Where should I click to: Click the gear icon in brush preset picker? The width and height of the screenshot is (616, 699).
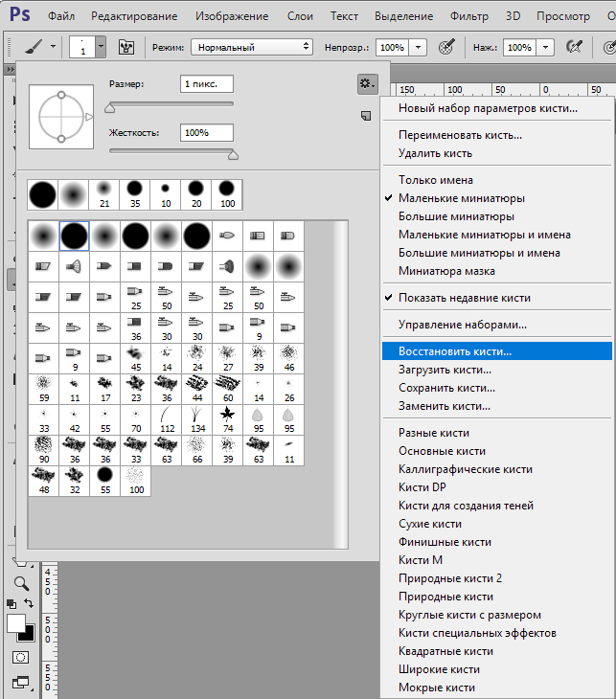coord(367,84)
